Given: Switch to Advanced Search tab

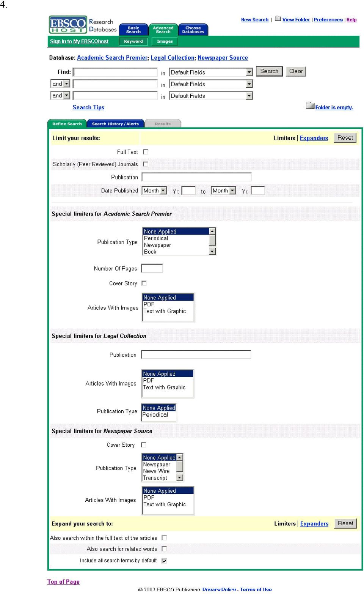Looking at the screenshot, I should pos(163,30).
